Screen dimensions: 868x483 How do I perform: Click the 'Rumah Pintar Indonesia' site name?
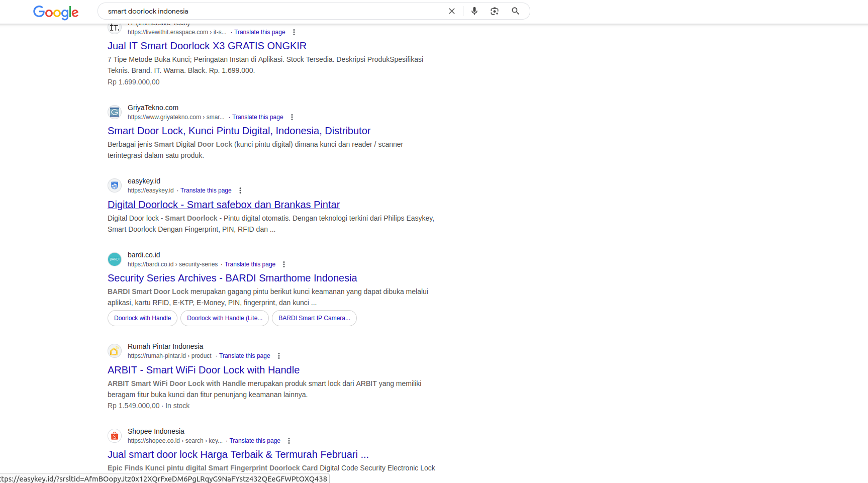tap(165, 346)
